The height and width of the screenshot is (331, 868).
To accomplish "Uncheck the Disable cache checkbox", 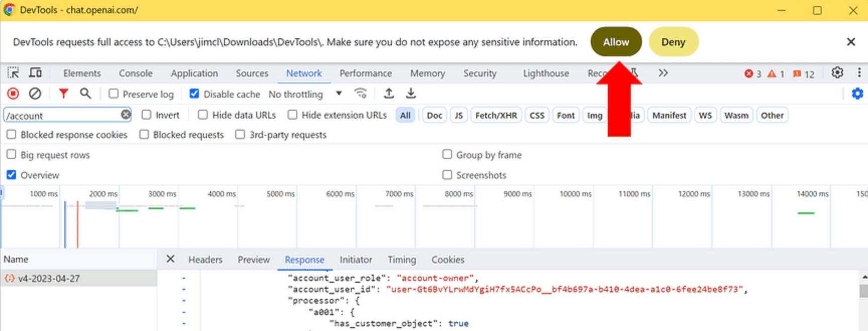I will point(194,94).
